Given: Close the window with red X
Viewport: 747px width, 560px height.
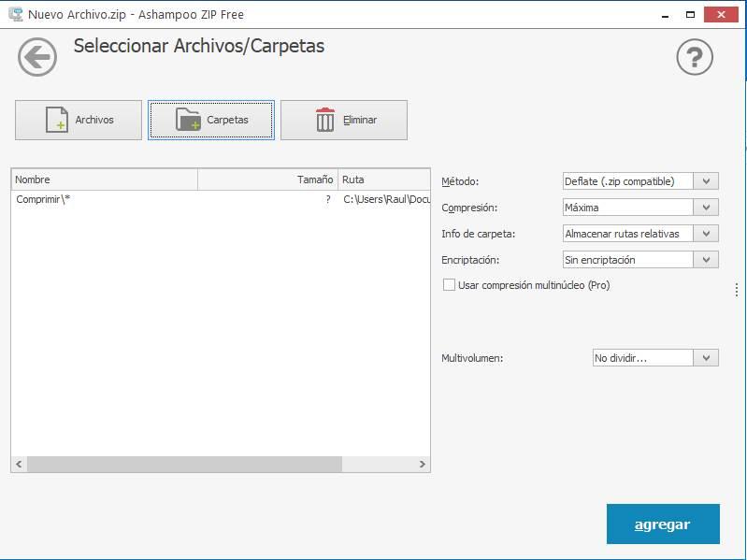Looking at the screenshot, I should pos(721,15).
